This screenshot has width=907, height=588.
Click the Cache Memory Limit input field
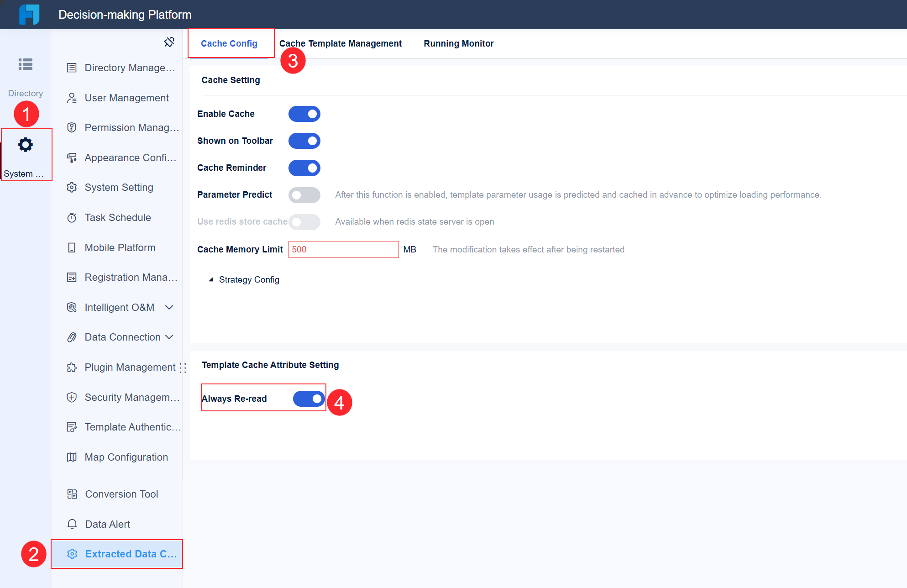(344, 249)
